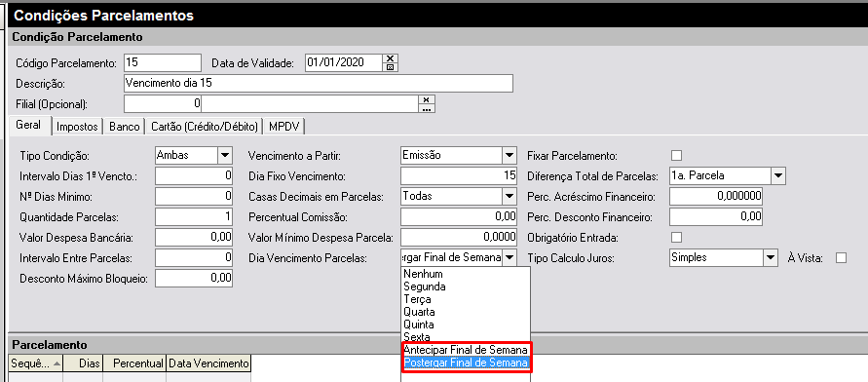Click Data de Validade date field
Image resolution: width=868 pixels, height=382 pixels.
(x=344, y=62)
